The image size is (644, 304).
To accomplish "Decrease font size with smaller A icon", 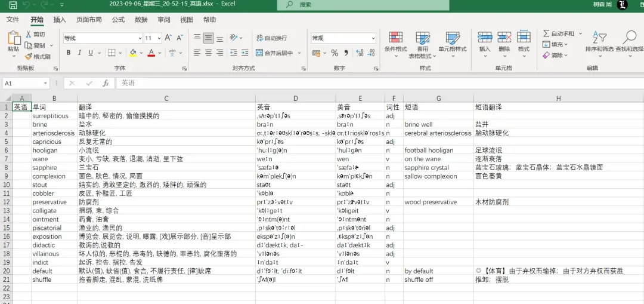I will click(x=179, y=38).
